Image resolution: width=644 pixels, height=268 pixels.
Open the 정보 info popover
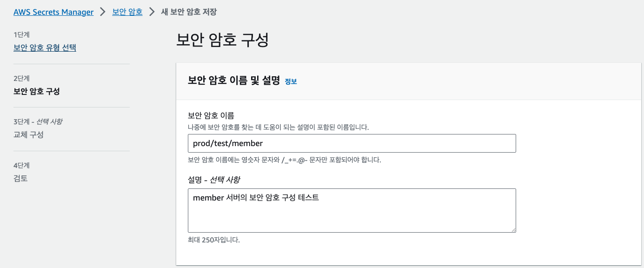click(291, 81)
